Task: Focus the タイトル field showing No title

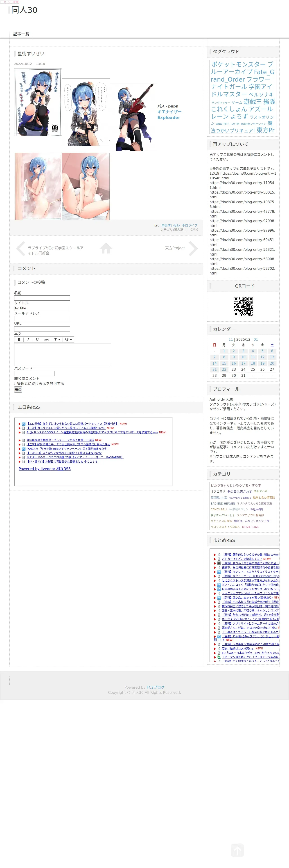Action: (x=42, y=308)
